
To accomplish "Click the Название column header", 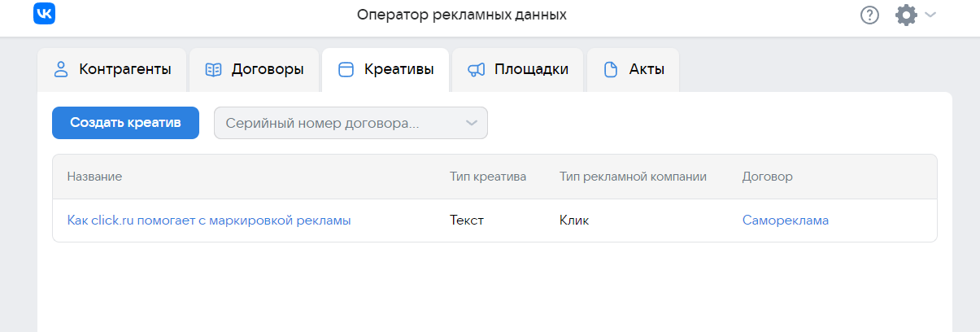I will coord(94,177).
